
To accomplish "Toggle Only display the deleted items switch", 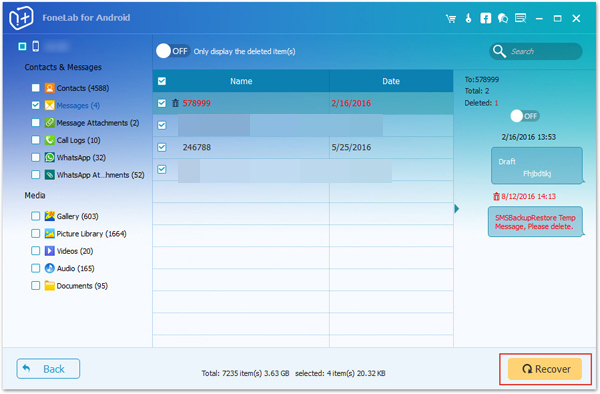I will 173,51.
